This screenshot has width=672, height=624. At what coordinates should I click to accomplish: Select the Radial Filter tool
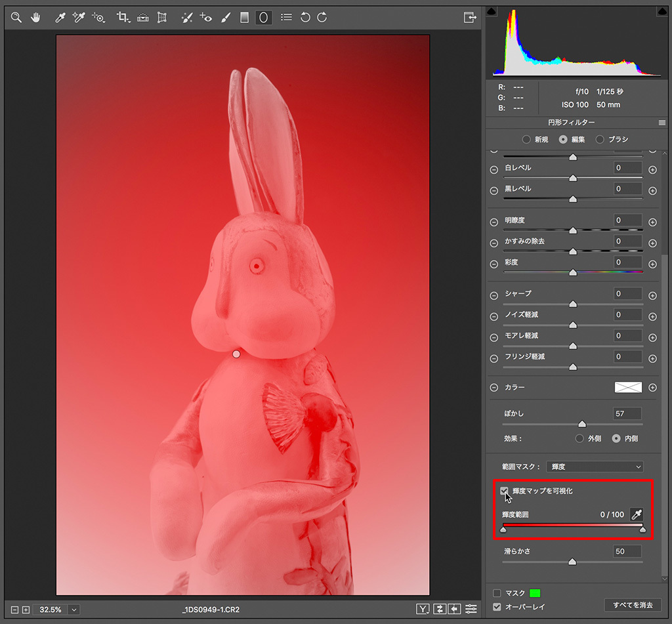tap(264, 18)
